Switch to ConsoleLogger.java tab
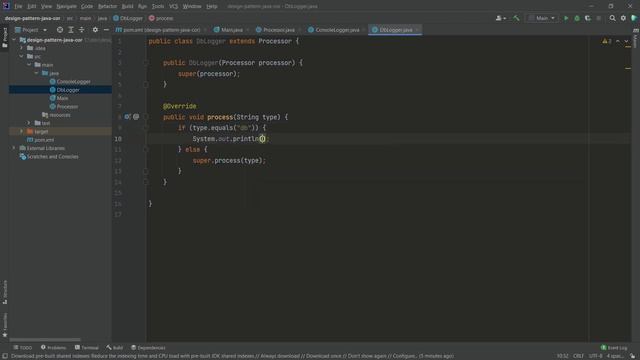640x360 pixels. (x=337, y=30)
